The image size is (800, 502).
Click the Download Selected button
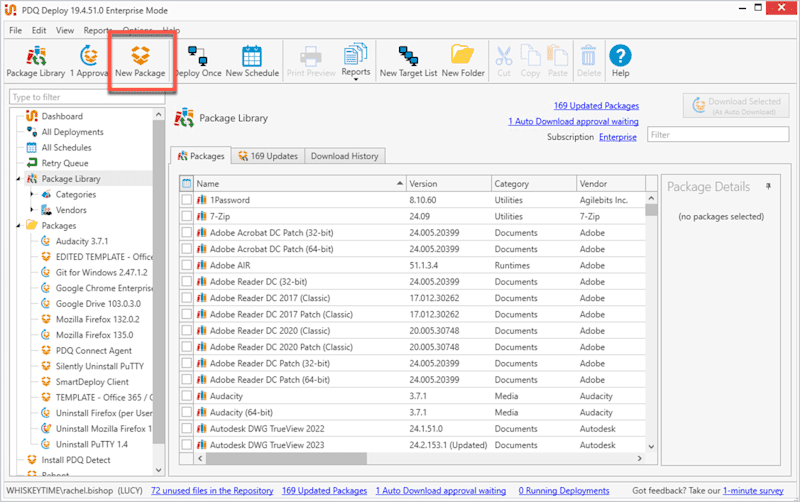[x=736, y=106]
